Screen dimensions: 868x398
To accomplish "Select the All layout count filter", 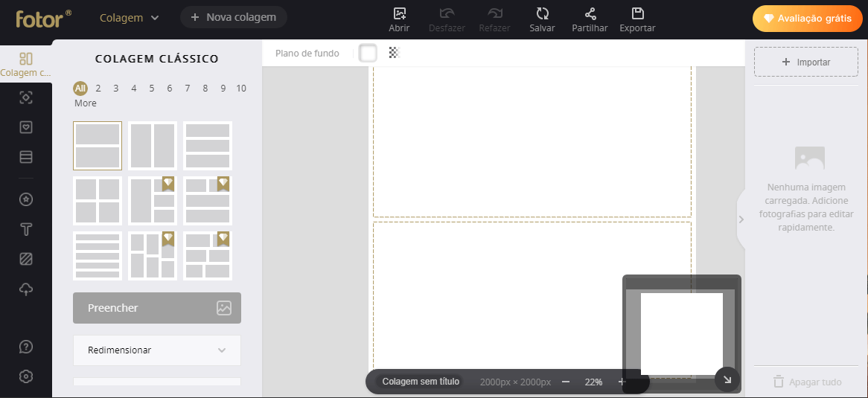I will (80, 89).
